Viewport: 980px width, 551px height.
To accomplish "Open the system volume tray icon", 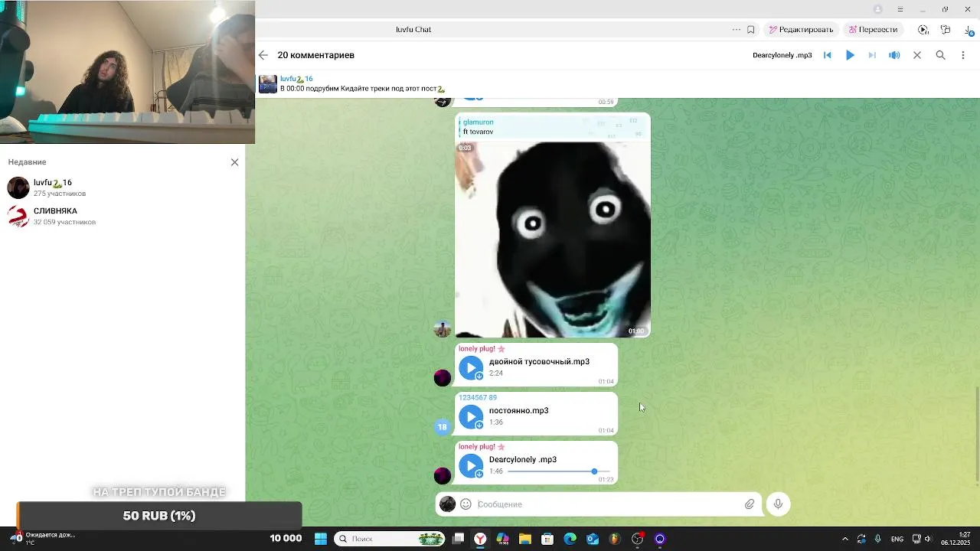I will click(928, 539).
